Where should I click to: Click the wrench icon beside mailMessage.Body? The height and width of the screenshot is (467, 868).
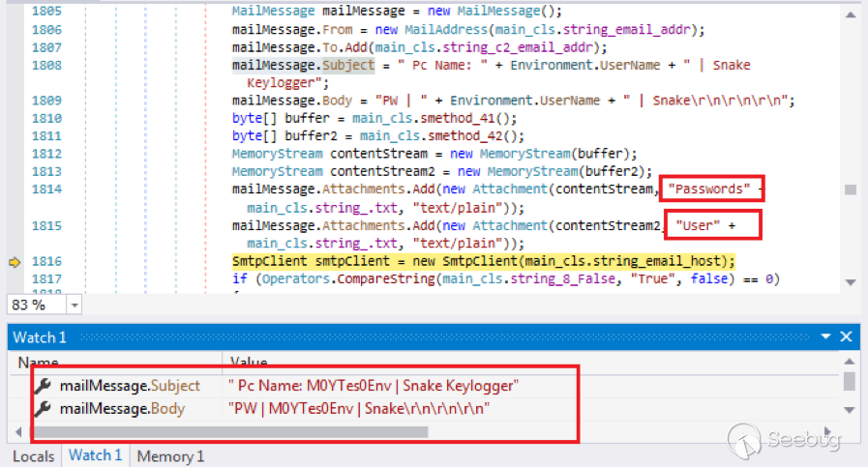(x=43, y=409)
